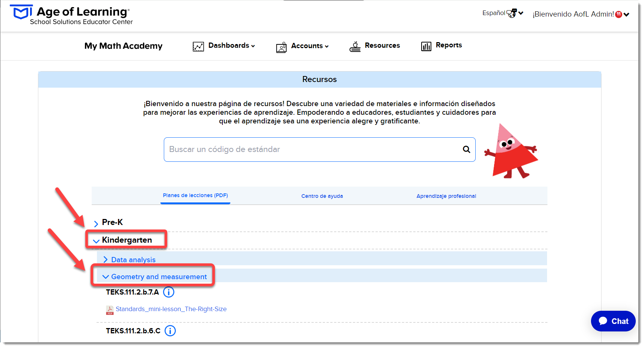This screenshot has width=644, height=348.
Task: Click the TEKS.111.2.b.7.A standard code
Action: 132,292
